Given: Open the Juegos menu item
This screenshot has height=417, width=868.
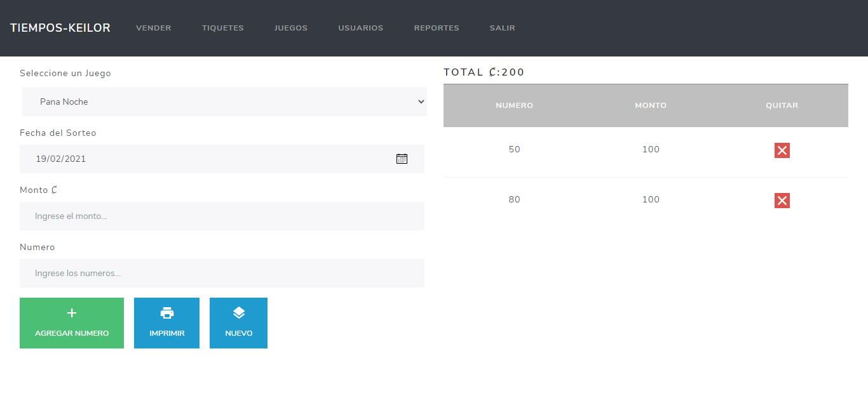Looking at the screenshot, I should pos(291,28).
